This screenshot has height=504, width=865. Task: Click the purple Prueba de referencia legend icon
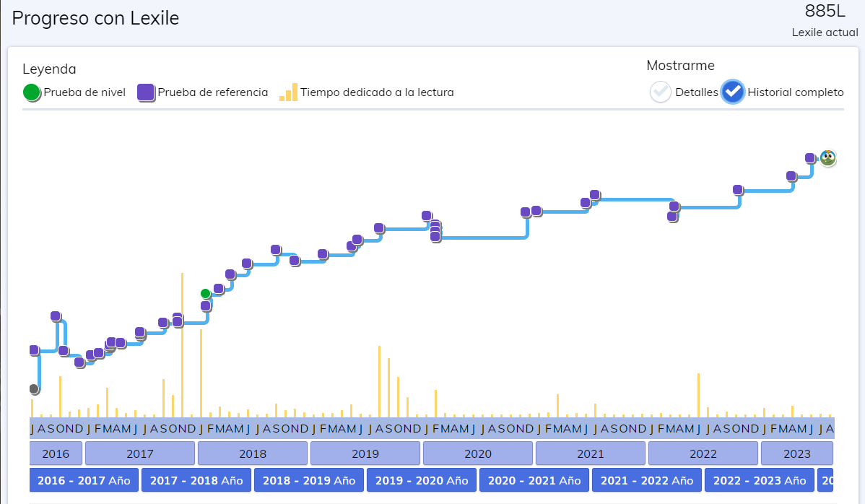[x=146, y=92]
